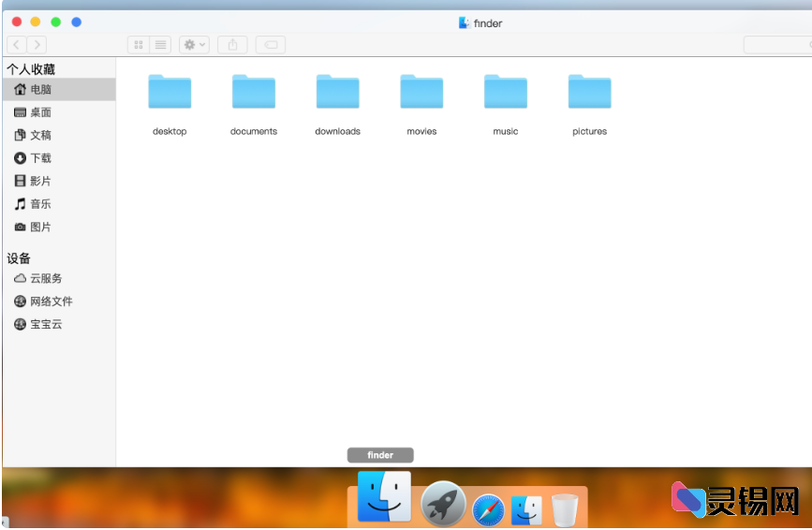Open 影片 sidebar item
Viewport: 812px width, 530px height.
39,182
